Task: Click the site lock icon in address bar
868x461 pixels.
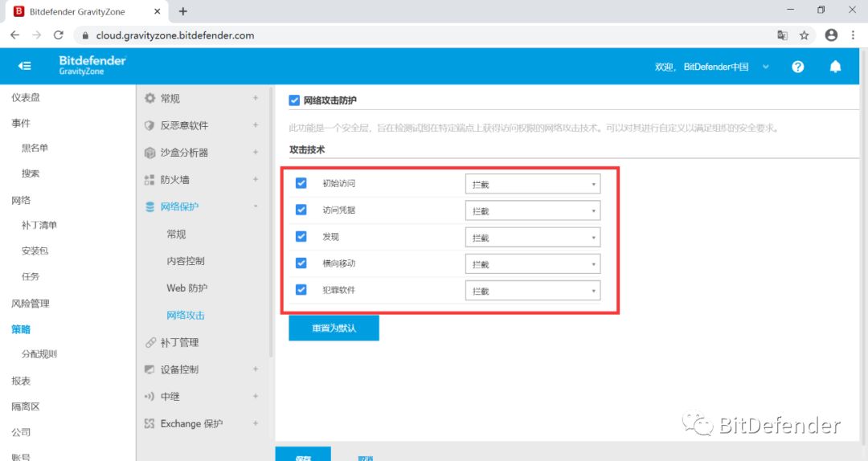Action: point(85,35)
